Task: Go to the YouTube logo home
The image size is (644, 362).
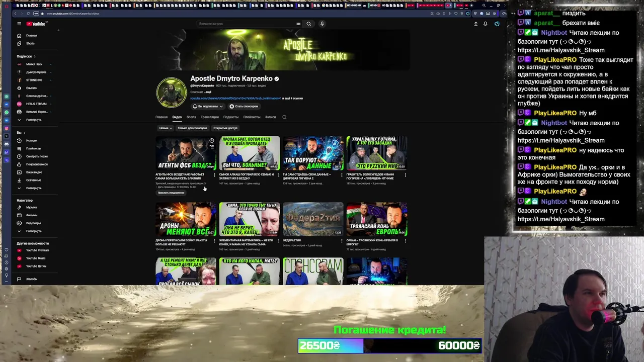Action: pyautogui.click(x=36, y=24)
